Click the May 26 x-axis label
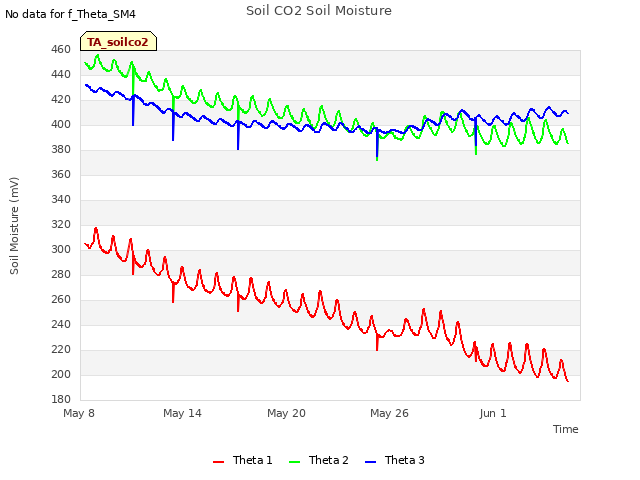 (x=389, y=413)
